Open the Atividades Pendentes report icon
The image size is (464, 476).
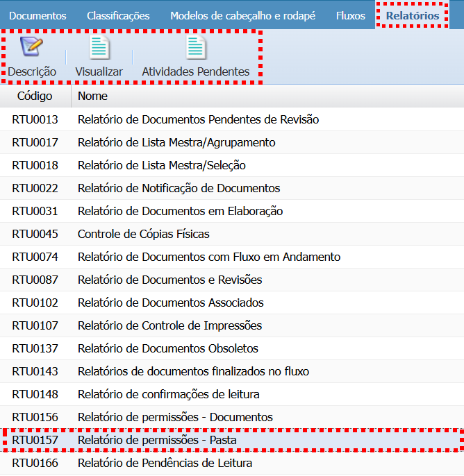(196, 48)
